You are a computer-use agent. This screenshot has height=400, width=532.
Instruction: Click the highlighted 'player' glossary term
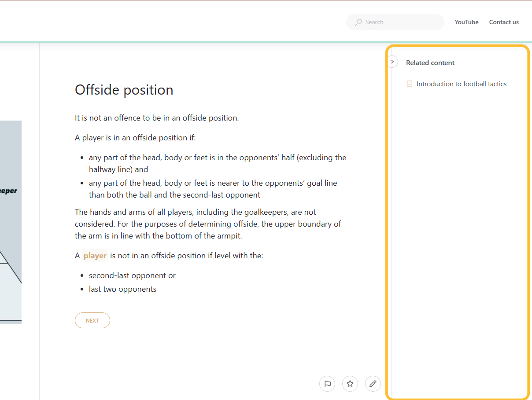click(x=95, y=256)
